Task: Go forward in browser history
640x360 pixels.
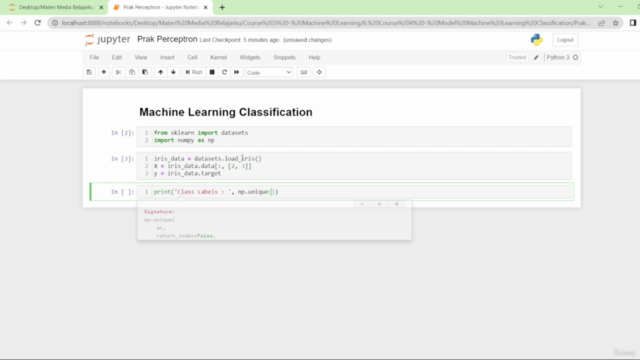Action: pyautogui.click(x=24, y=23)
